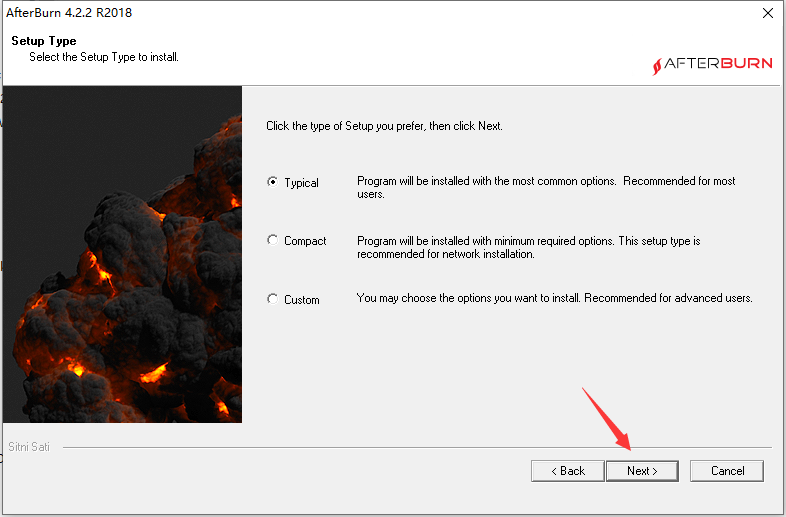Click the Compact option description text
The width and height of the screenshot is (786, 517).
point(529,247)
